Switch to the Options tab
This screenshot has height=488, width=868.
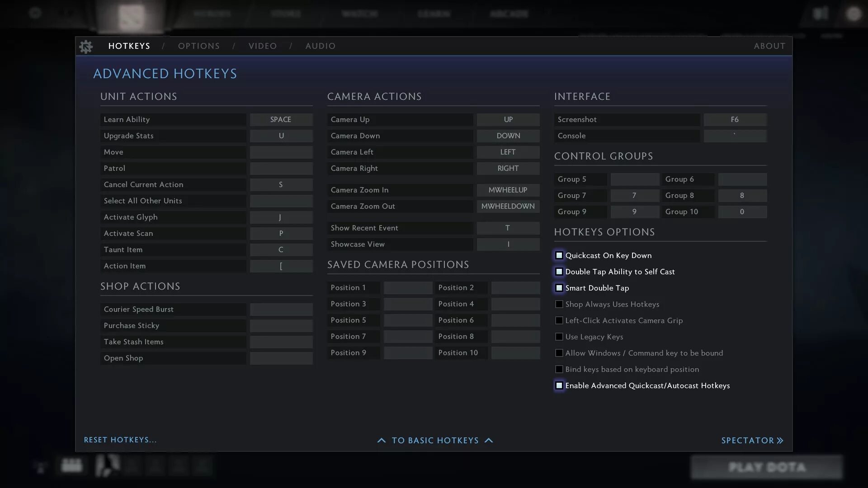pos(199,46)
